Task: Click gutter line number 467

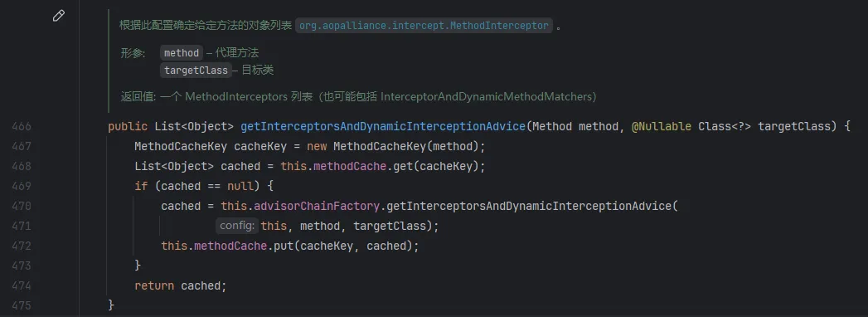Action: coord(21,146)
